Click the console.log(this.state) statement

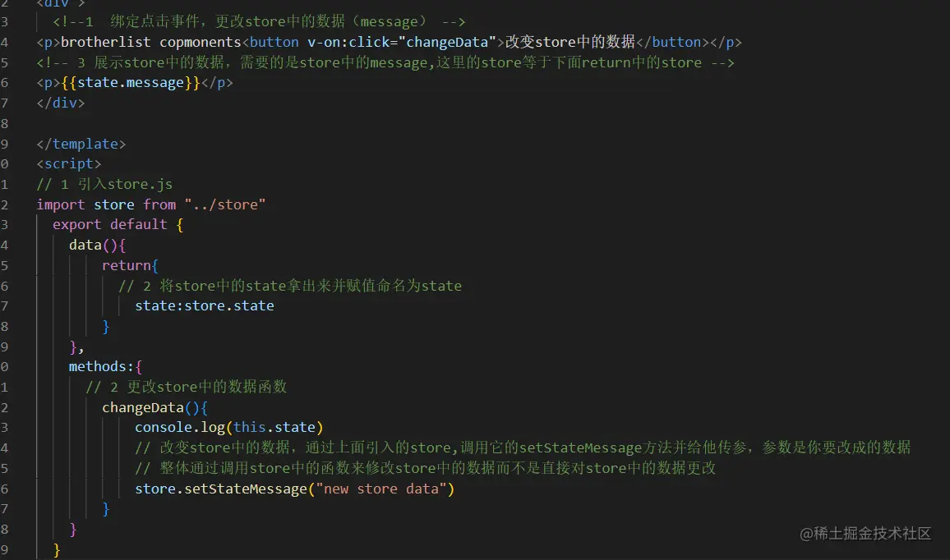228,427
